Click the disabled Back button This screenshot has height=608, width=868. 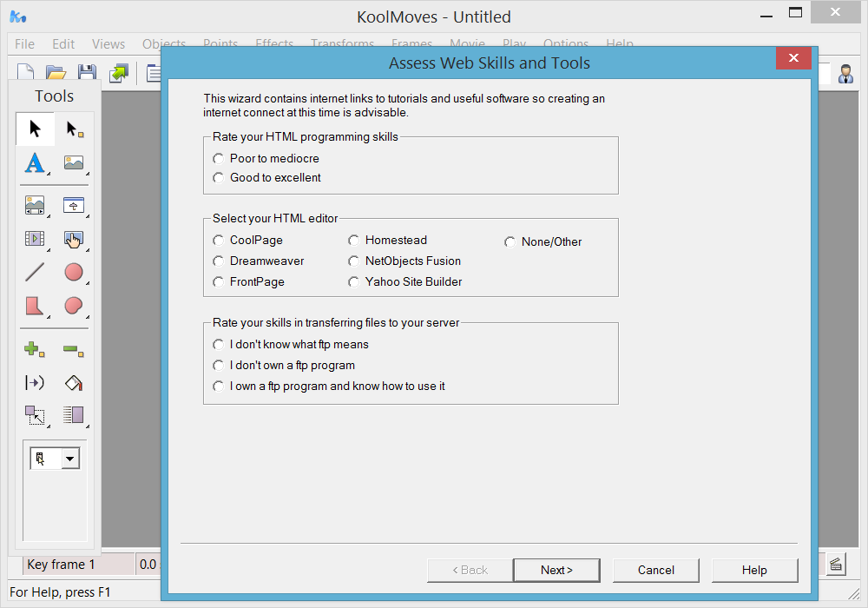470,571
